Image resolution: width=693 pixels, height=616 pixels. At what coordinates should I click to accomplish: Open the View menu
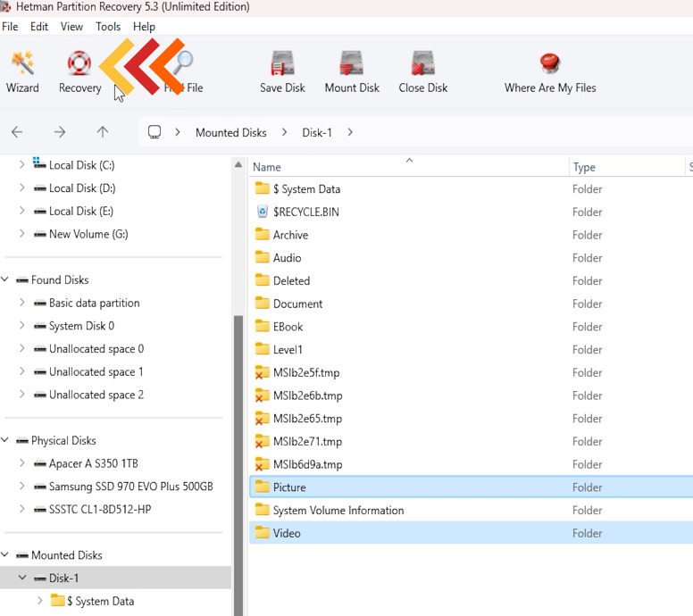click(x=71, y=27)
